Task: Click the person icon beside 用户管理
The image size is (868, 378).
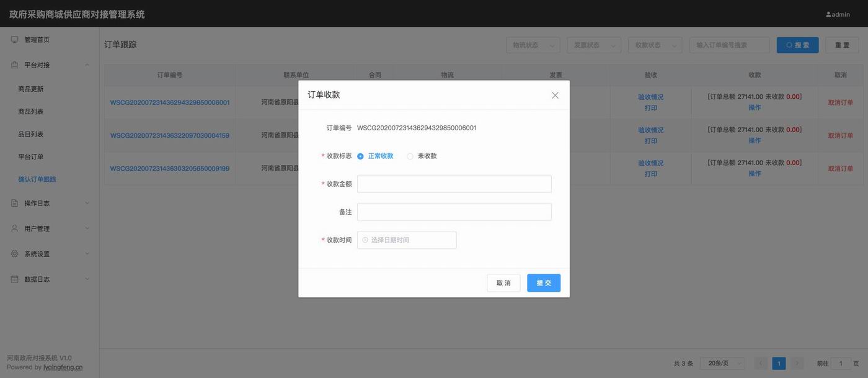Action: tap(14, 228)
